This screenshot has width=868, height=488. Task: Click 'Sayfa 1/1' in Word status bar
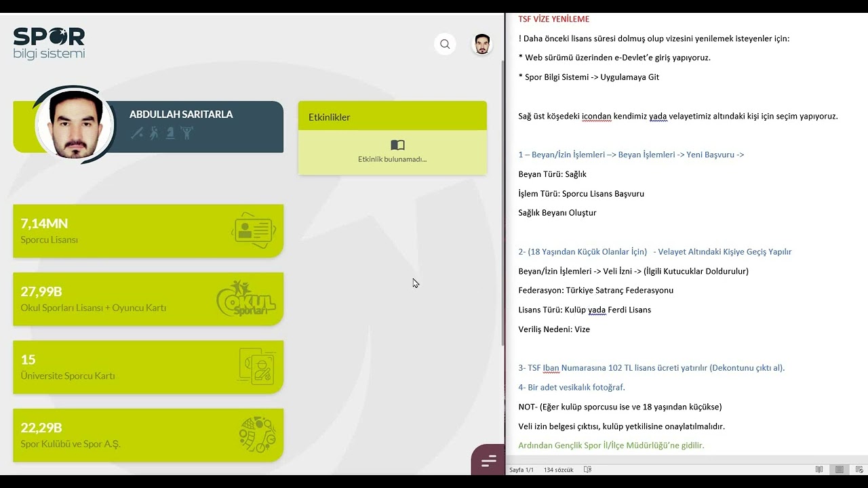[521, 470]
